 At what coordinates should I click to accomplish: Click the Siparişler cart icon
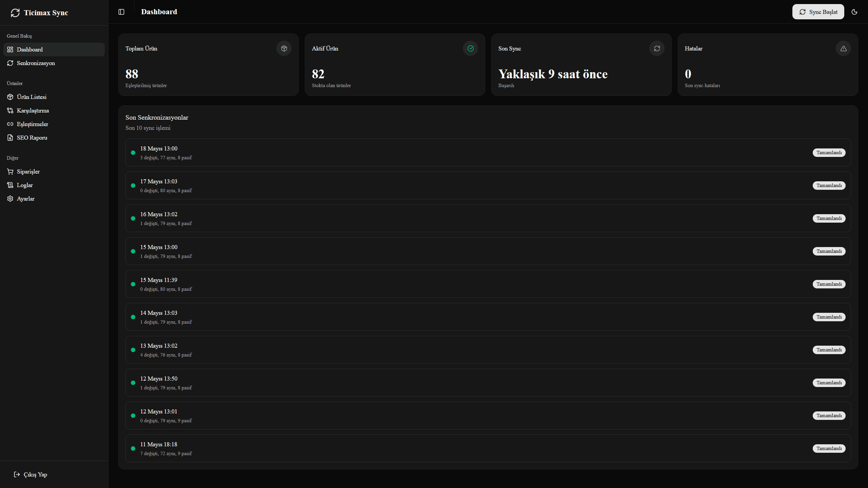point(10,171)
